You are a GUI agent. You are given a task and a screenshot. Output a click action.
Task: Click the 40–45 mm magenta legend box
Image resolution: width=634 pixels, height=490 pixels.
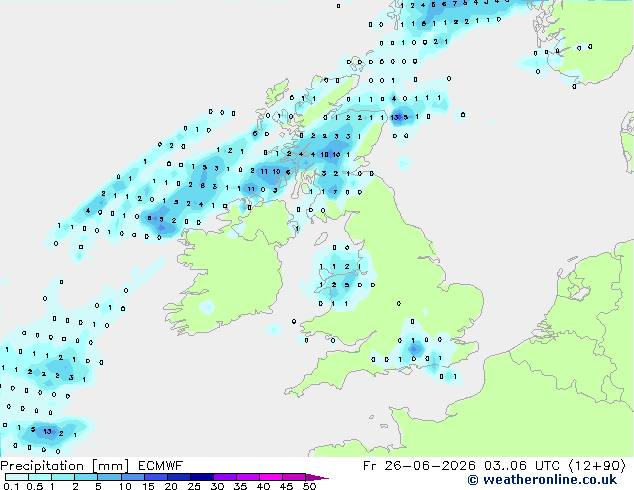[x=271, y=477]
